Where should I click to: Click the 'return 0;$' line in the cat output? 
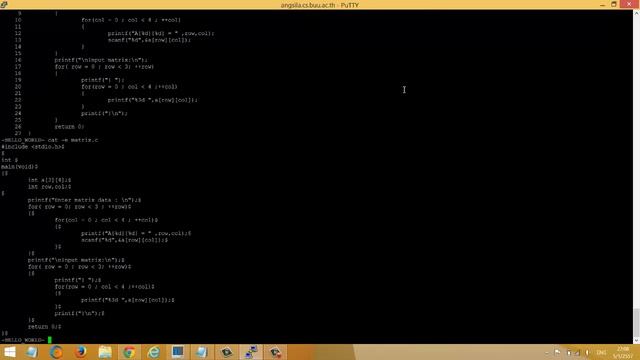click(44, 327)
